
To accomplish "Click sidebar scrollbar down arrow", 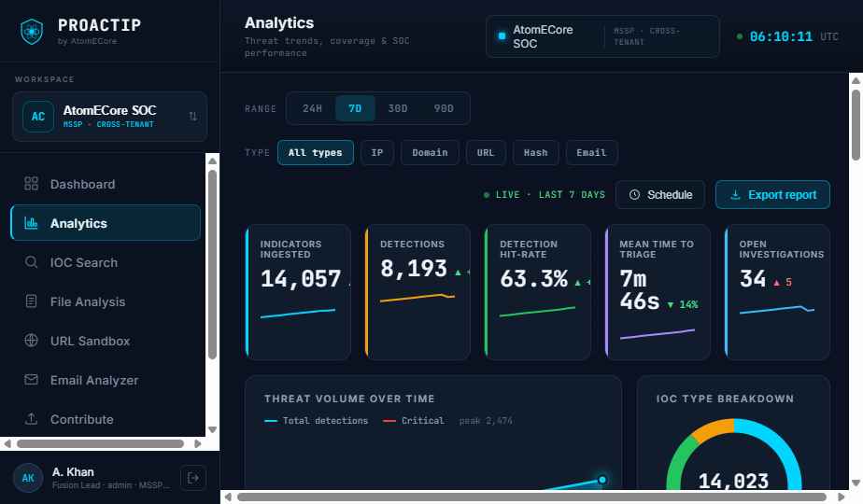I will coord(212,429).
